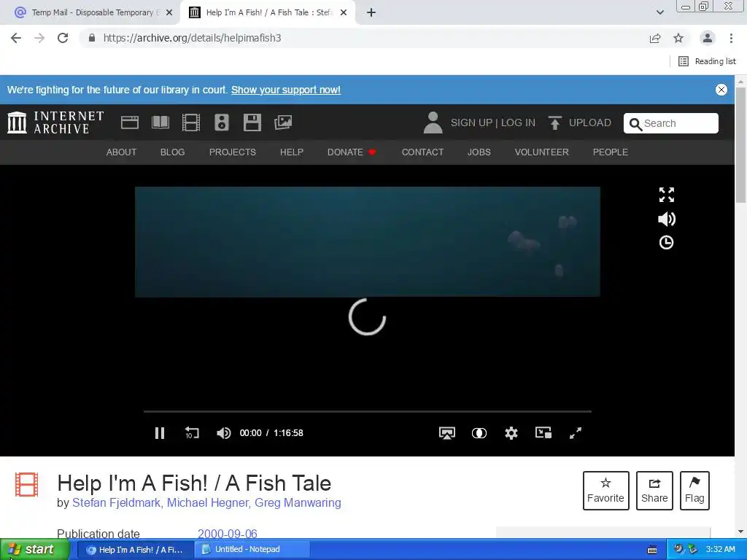This screenshot has height=560, width=747.
Task: Close the Temp Mail tab
Action: click(x=169, y=12)
